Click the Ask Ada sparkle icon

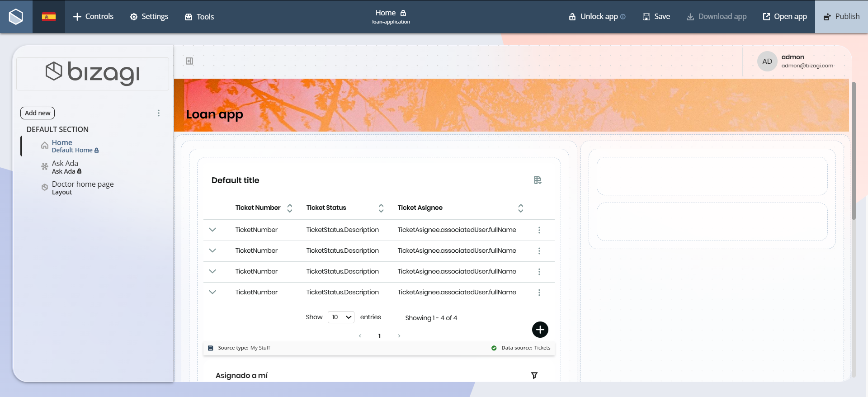pyautogui.click(x=45, y=166)
